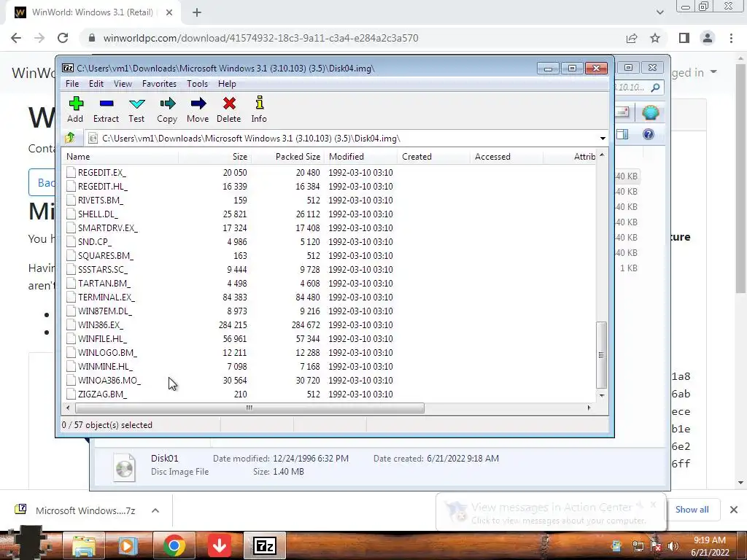Viewport: 747px width, 560px height.
Task: Share this page icon in address bar
Action: (x=632, y=38)
